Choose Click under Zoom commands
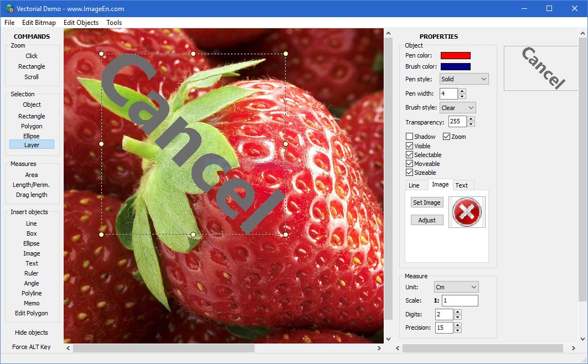 click(32, 56)
